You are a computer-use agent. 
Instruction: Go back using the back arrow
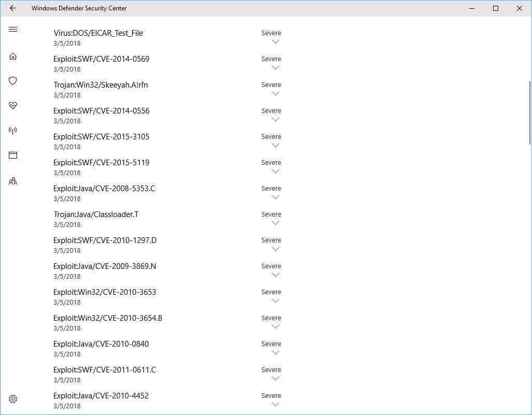point(13,8)
